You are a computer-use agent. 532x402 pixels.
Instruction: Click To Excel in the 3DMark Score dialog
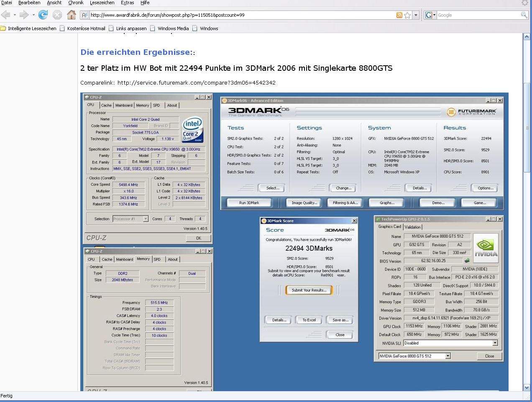pyautogui.click(x=309, y=320)
